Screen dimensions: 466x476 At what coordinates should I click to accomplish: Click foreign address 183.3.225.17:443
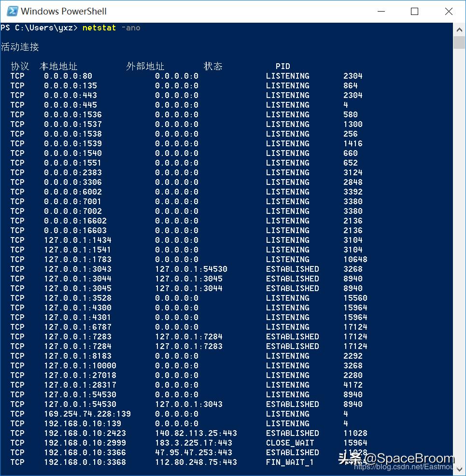coord(194,443)
